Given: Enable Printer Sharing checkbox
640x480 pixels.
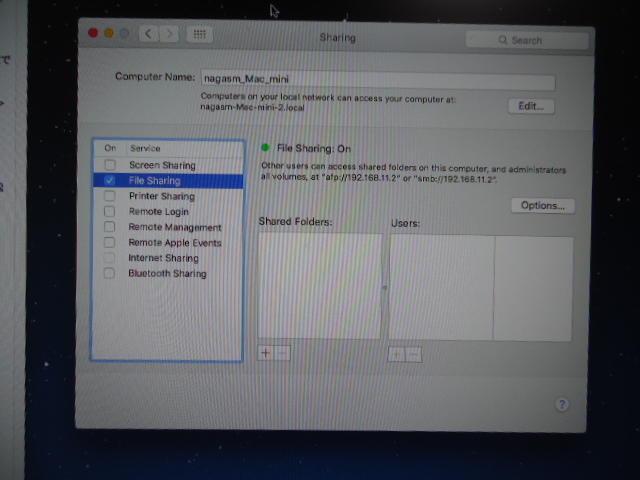Looking at the screenshot, I should (109, 196).
